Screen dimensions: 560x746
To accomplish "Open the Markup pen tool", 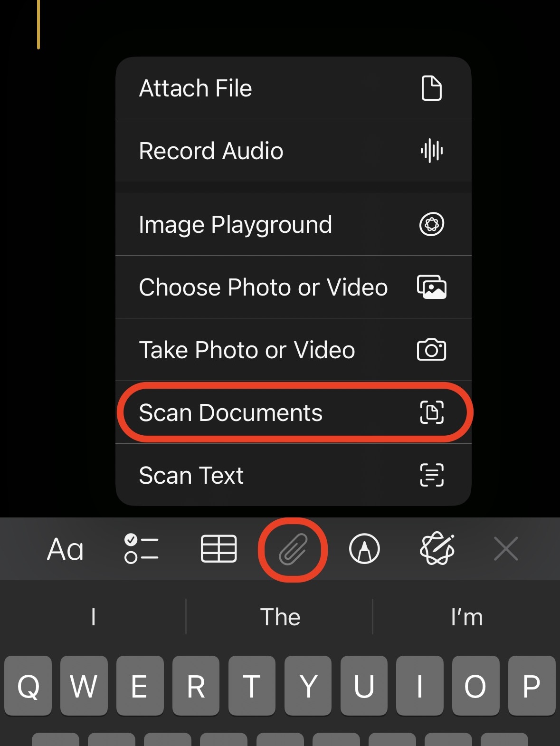I will pyautogui.click(x=364, y=549).
